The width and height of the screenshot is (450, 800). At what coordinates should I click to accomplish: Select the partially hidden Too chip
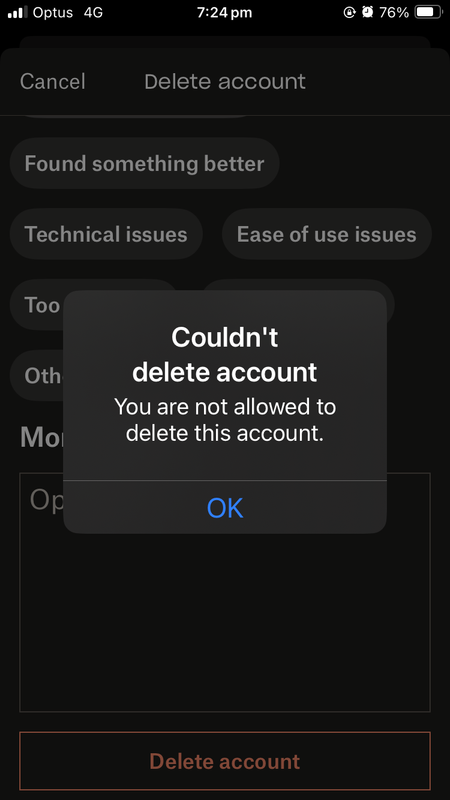point(37,305)
